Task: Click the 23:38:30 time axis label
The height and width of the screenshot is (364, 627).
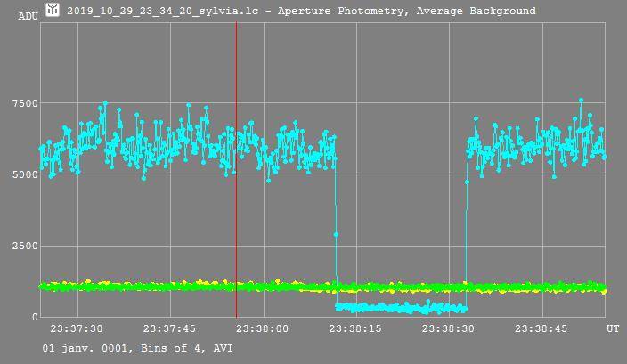Action: click(449, 328)
